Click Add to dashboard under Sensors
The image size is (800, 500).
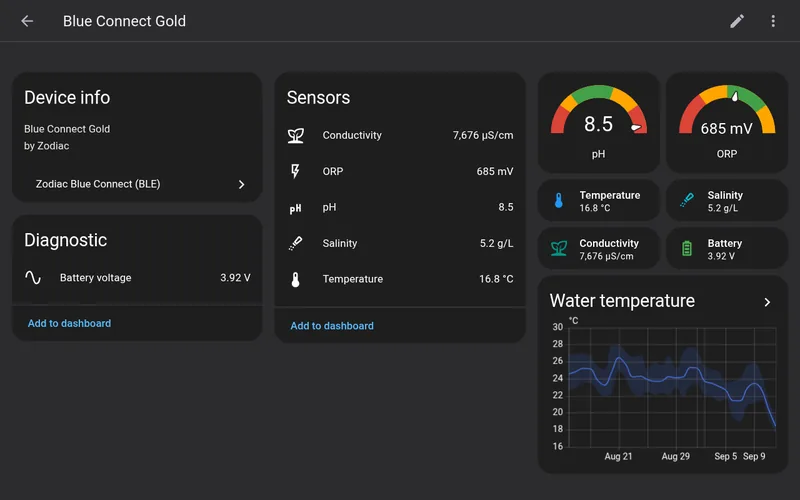pyautogui.click(x=332, y=326)
